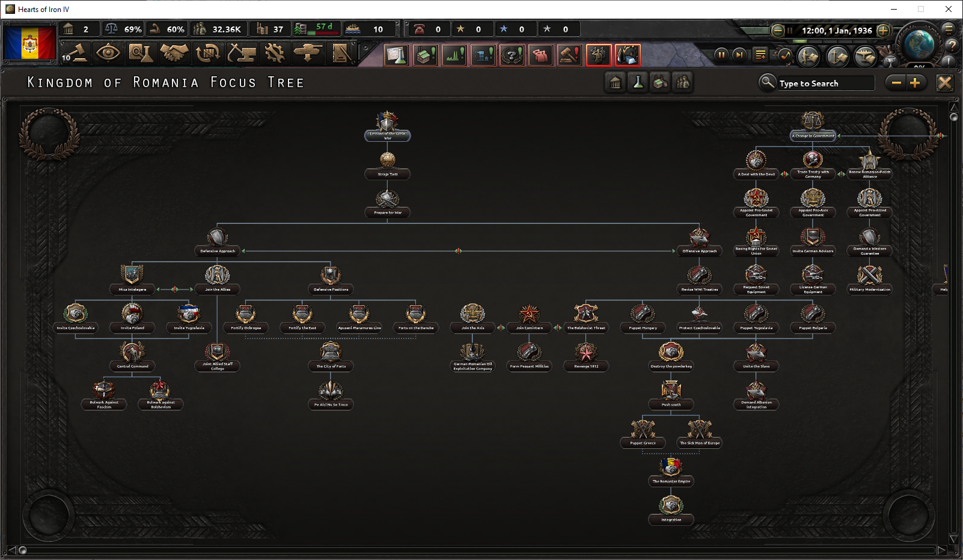963x560 pixels.
Task: Open the message list settings icon
Action: click(x=760, y=55)
